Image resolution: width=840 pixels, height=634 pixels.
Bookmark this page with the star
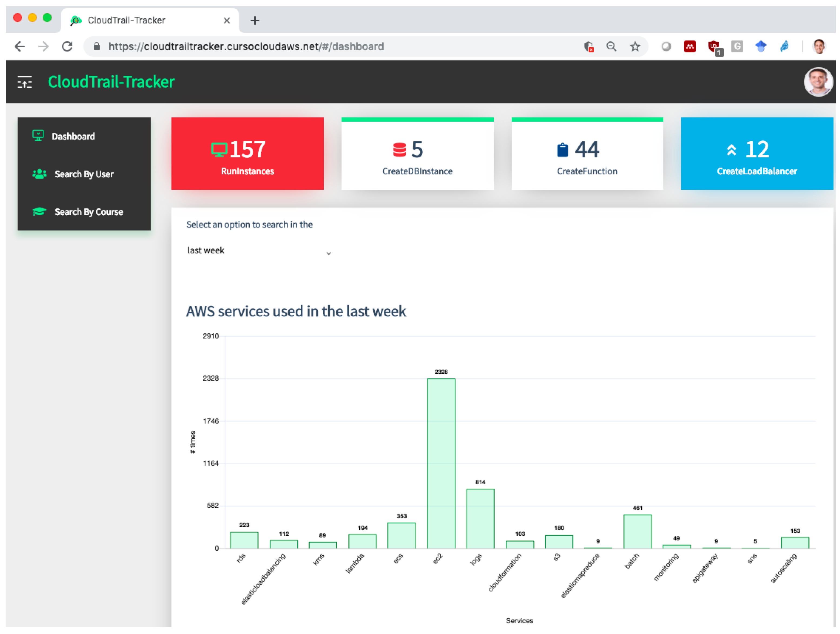click(x=635, y=46)
